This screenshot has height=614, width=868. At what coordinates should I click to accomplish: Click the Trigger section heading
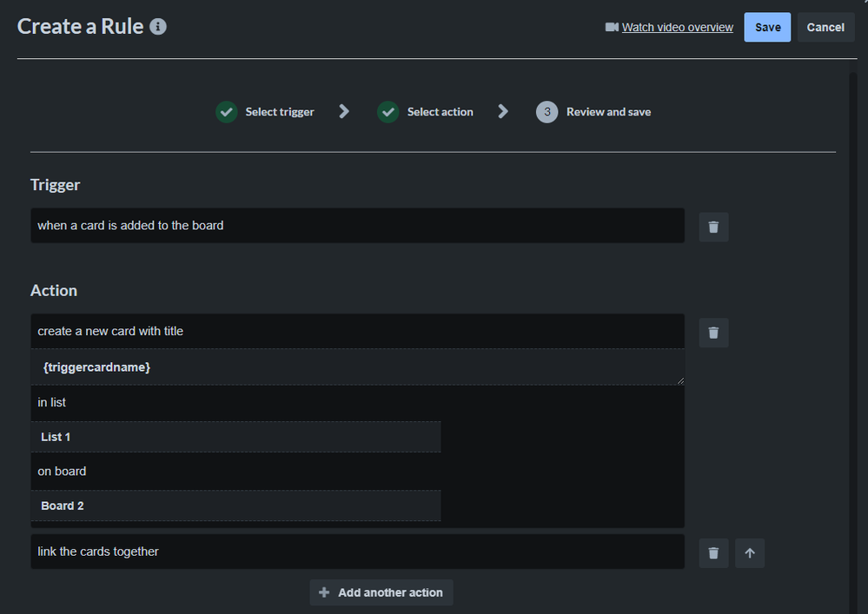tap(55, 185)
